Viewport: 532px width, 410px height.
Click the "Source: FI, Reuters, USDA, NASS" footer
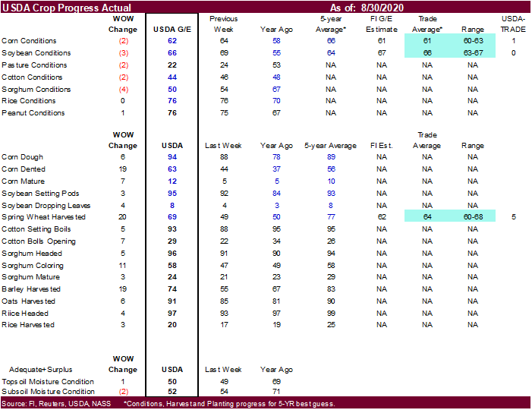[58, 404]
